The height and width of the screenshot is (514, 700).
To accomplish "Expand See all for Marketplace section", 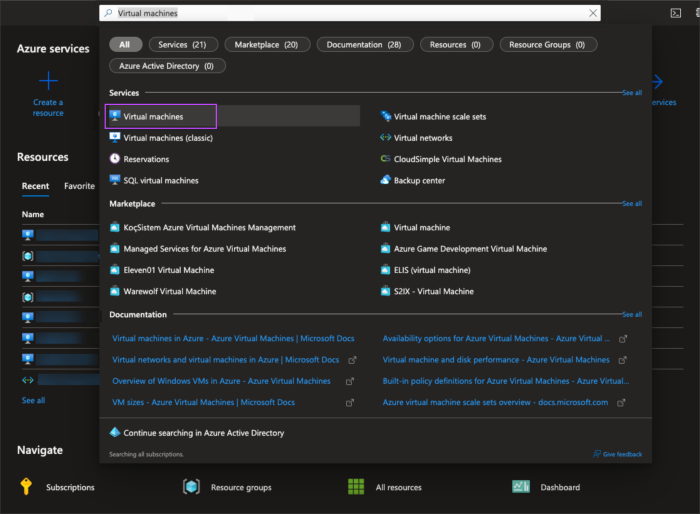I will click(632, 204).
